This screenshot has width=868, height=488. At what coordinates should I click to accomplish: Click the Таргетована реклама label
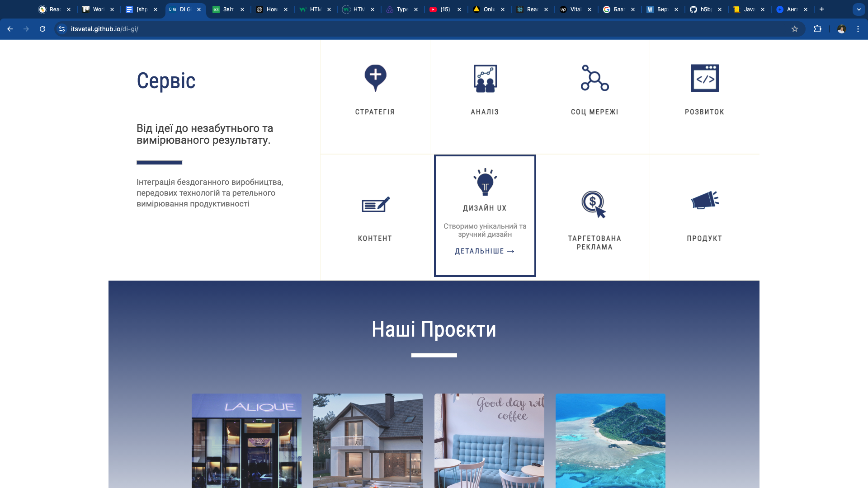click(594, 243)
